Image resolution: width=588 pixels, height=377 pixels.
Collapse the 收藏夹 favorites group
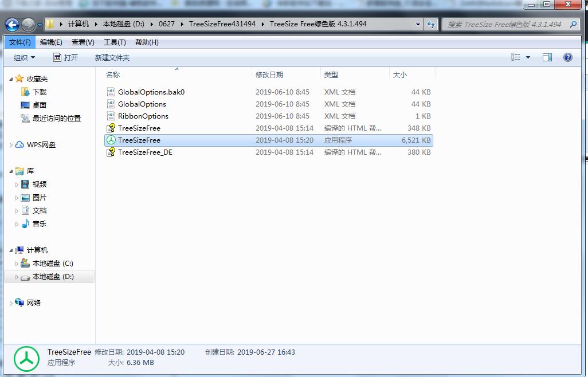pos(11,78)
